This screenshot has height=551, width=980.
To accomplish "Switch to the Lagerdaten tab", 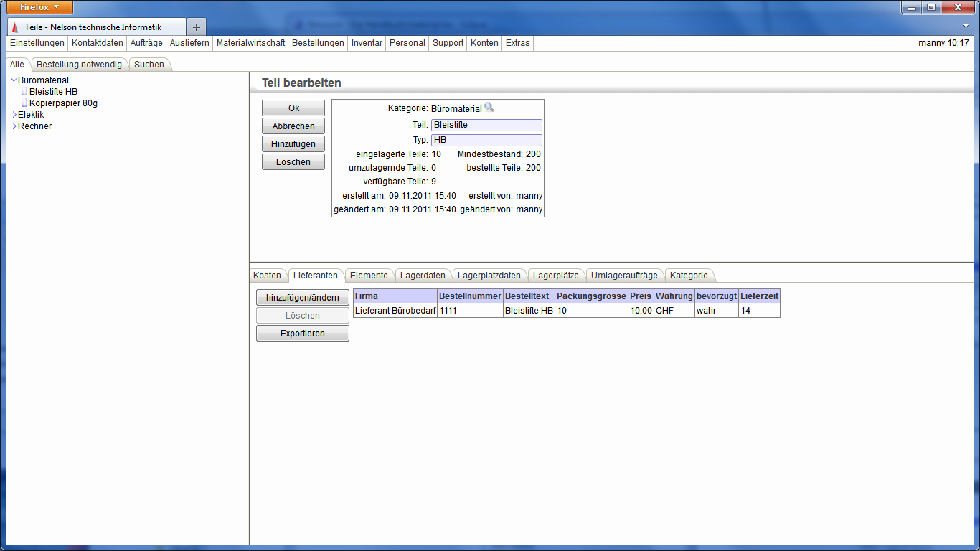I will coord(423,275).
